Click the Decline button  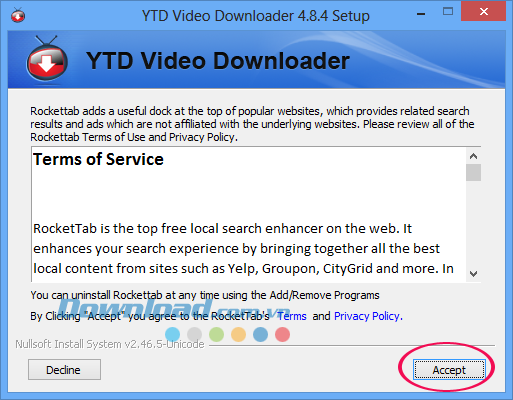coord(64,369)
